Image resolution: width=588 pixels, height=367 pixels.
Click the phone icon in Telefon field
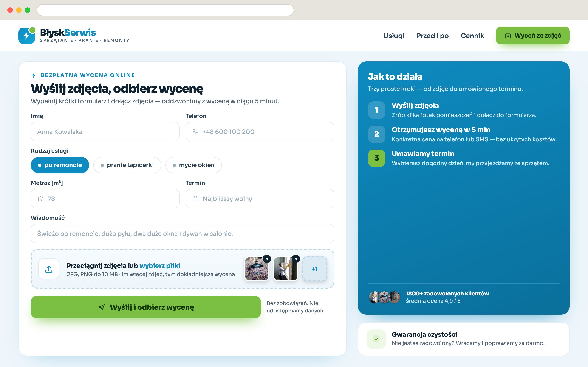195,132
